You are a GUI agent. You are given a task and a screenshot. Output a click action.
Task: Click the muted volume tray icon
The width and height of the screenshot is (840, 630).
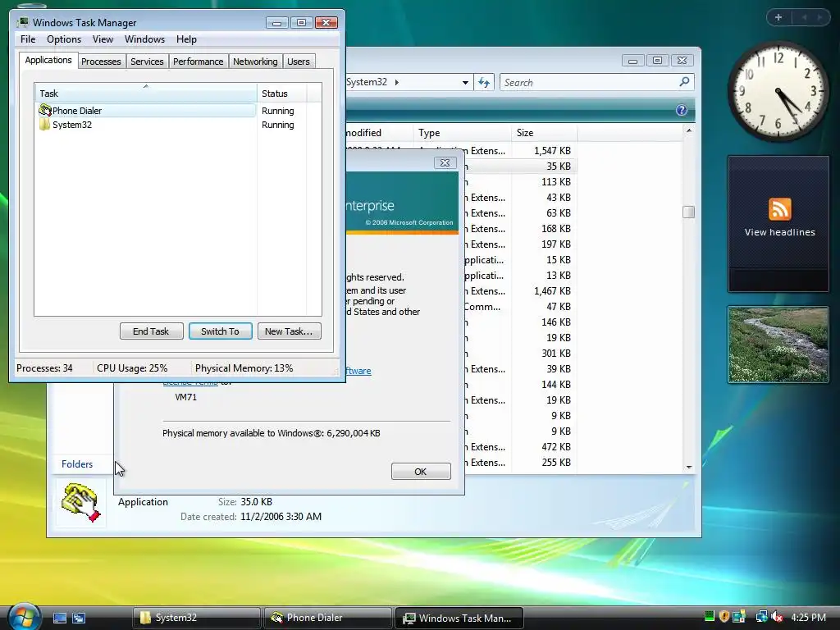(778, 617)
